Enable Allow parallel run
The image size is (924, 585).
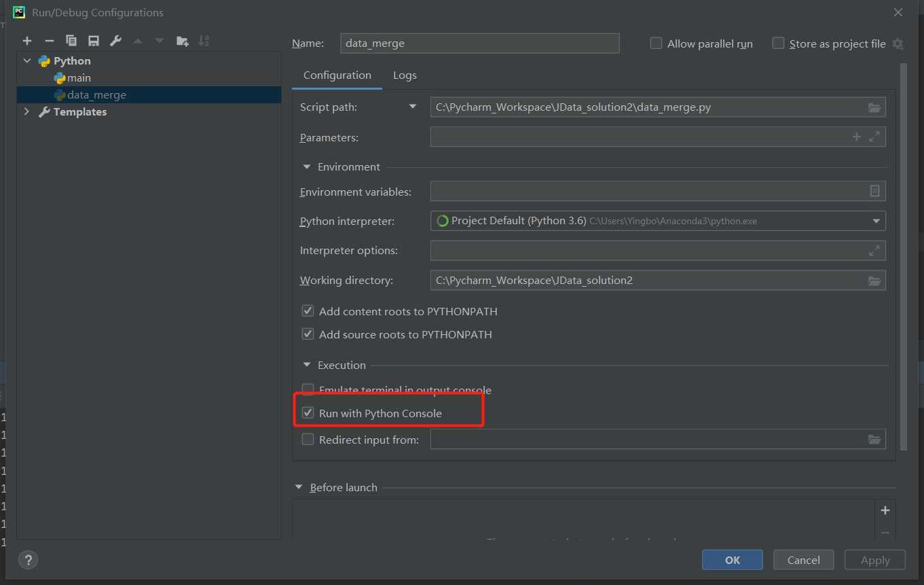(x=656, y=43)
